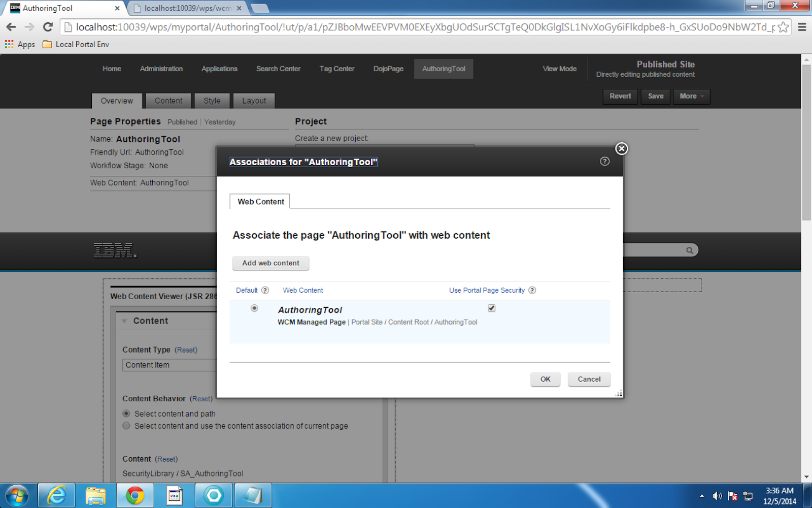
Task: Go back in Chrome browser
Action: [11, 27]
